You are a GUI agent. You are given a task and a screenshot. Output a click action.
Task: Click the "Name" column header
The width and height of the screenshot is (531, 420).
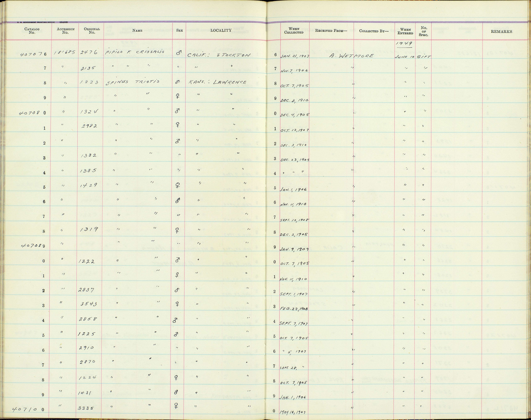[x=137, y=31]
